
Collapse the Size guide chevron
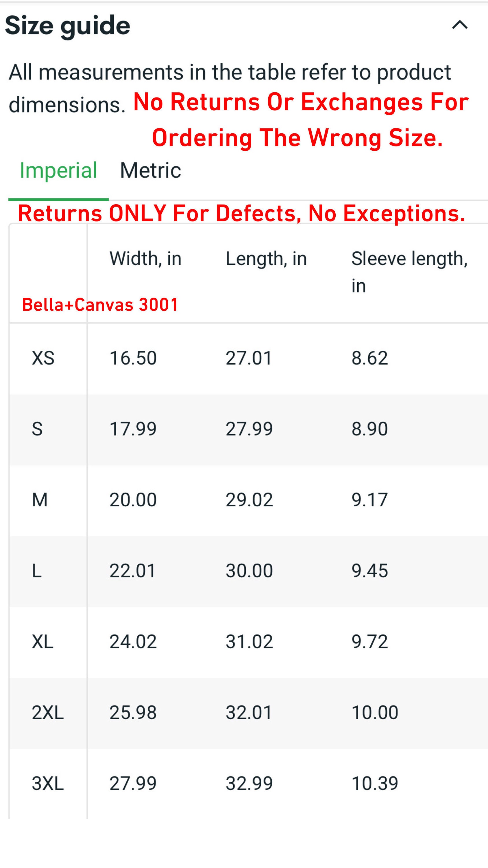[x=460, y=25]
